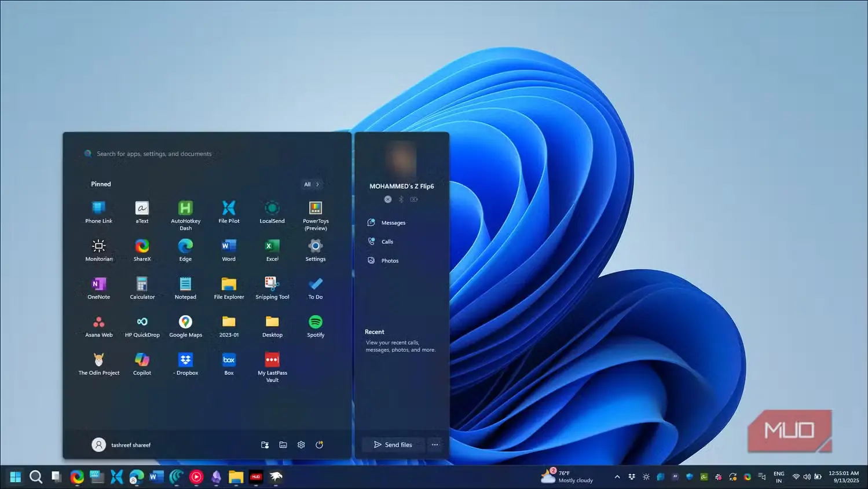
Task: Launch the Snipping Tool pinned app
Action: [x=272, y=288]
